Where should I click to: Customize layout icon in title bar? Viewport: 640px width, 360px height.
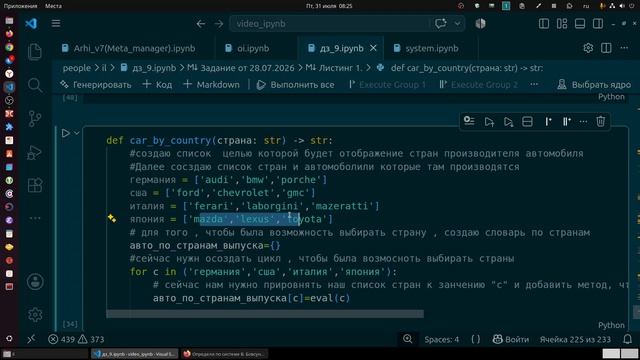tap(562, 24)
